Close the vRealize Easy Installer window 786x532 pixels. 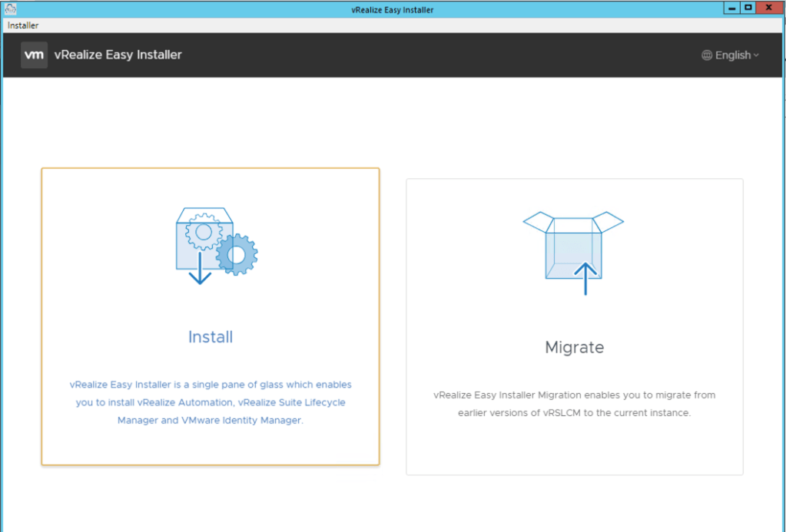[769, 8]
